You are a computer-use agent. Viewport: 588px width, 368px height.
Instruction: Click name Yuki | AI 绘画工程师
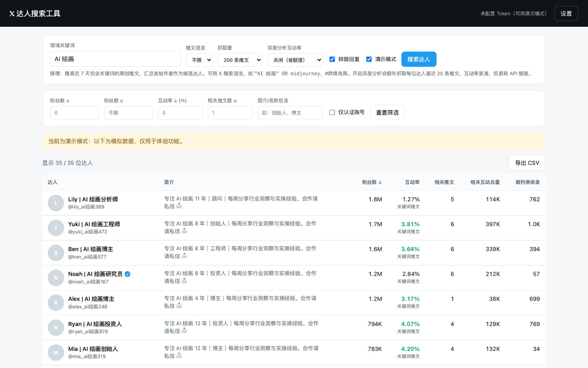(94, 224)
